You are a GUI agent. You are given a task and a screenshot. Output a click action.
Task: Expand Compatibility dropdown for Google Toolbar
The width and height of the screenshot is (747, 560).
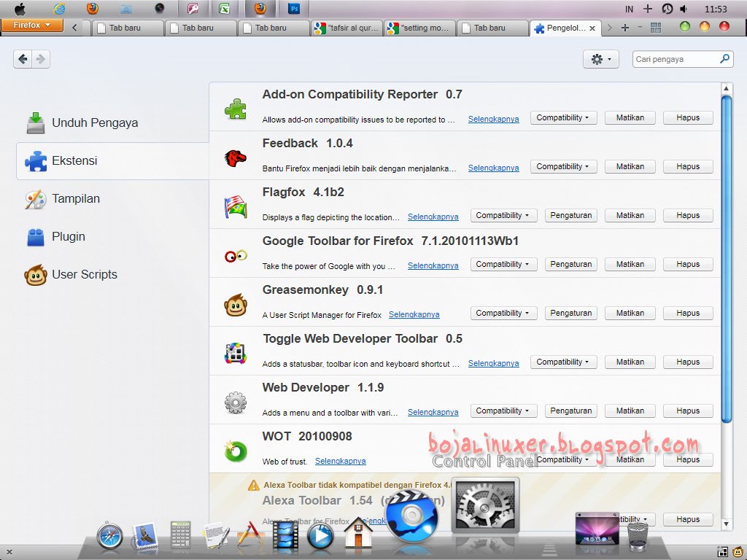503,264
